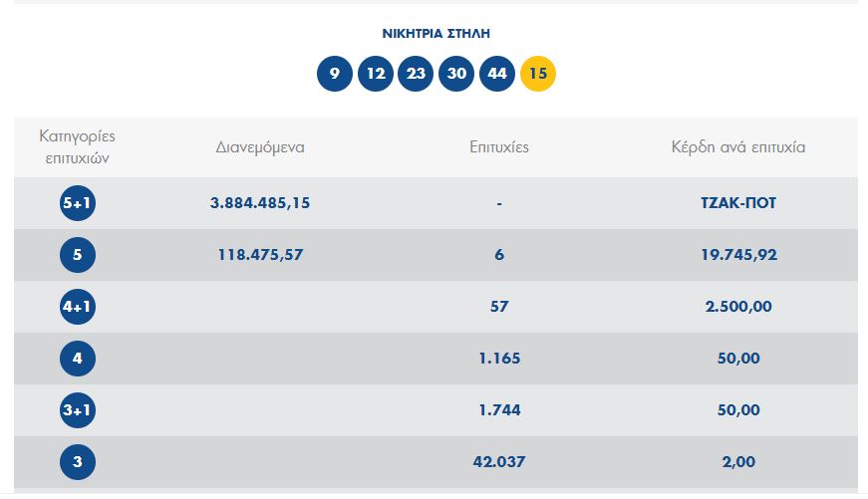Select the 42.037 winners count
This screenshot has height=499, width=868.
[x=499, y=462]
